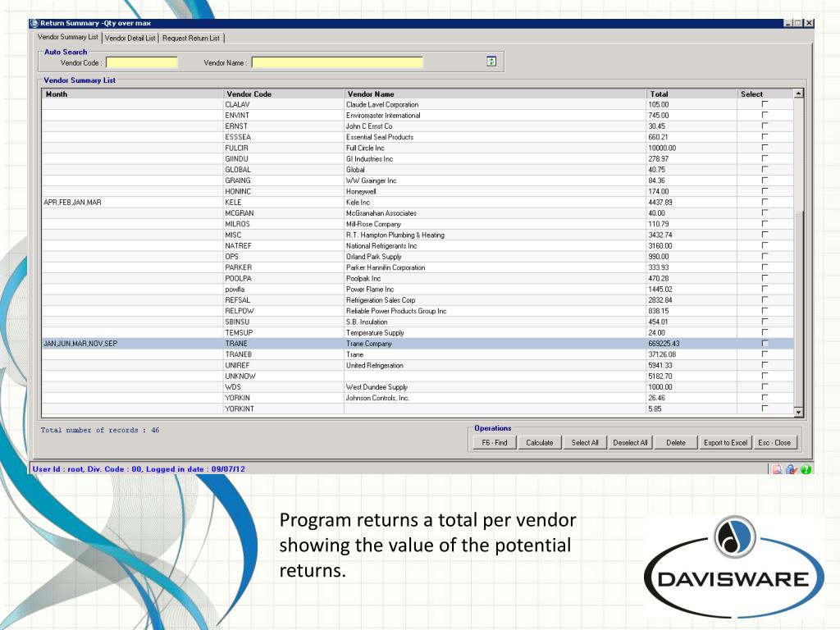Click the Esc - Close button
The width and height of the screenshot is (840, 630).
[774, 442]
